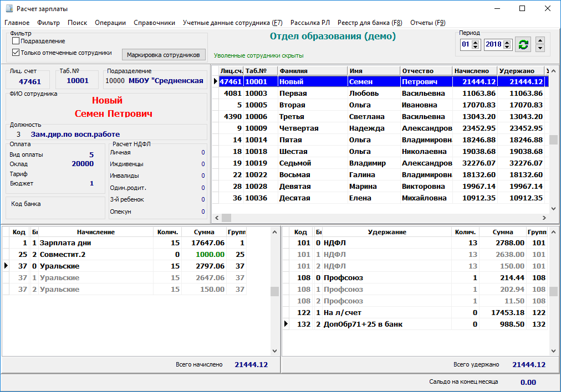This screenshot has height=392, width=561.
Task: Open the Отчеты (F9) menu
Action: pyautogui.click(x=427, y=23)
